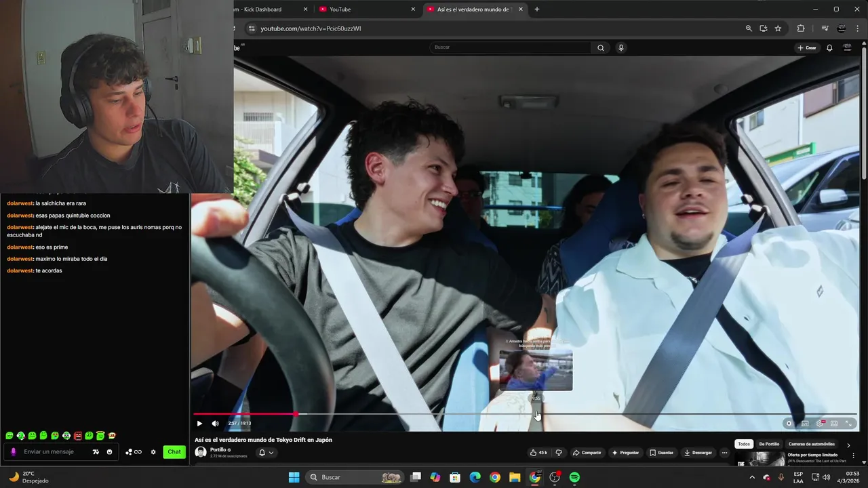Click the points infinity icon in chat
The height and width of the screenshot is (488, 868).
click(133, 452)
